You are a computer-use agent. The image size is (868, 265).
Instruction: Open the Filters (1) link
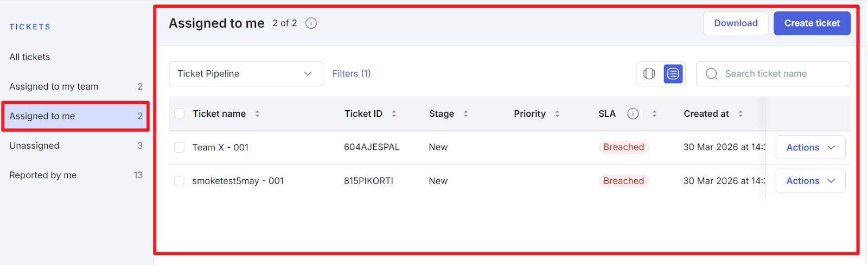click(x=352, y=74)
